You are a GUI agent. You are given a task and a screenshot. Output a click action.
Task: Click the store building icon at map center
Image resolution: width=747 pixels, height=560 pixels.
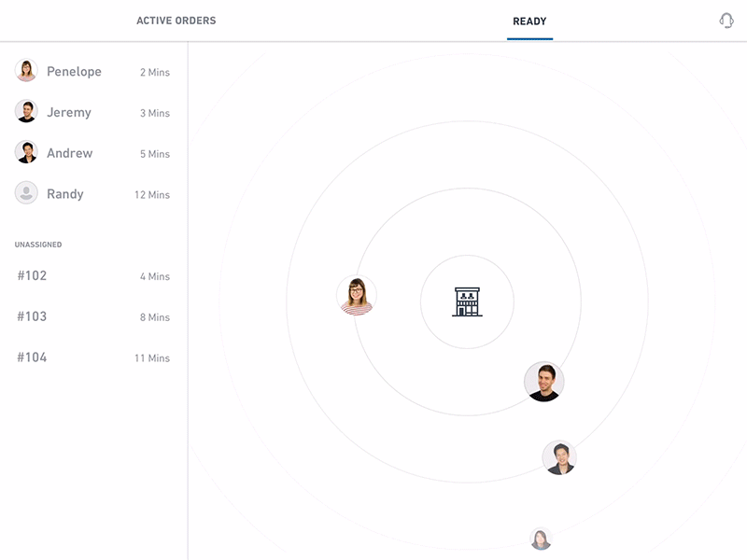(x=467, y=299)
